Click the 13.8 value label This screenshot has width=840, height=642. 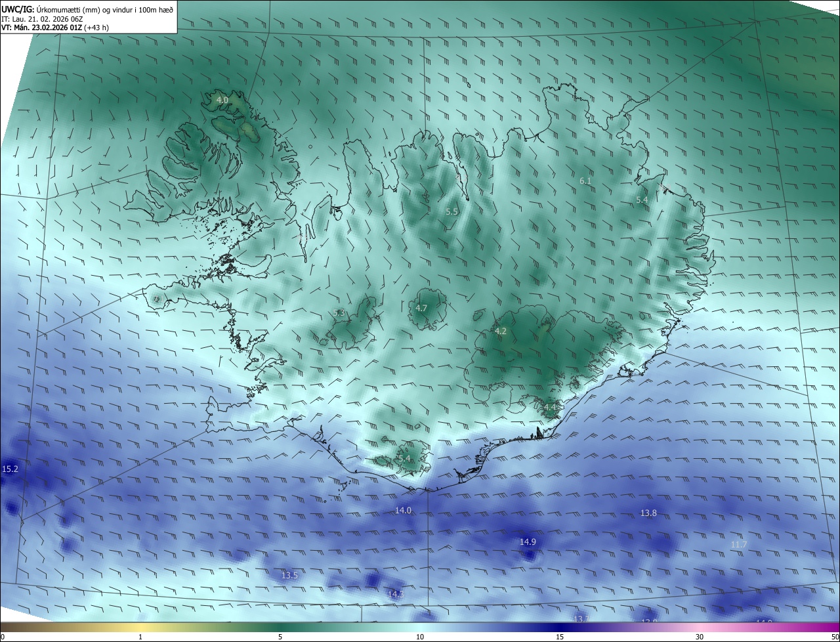pos(648,513)
